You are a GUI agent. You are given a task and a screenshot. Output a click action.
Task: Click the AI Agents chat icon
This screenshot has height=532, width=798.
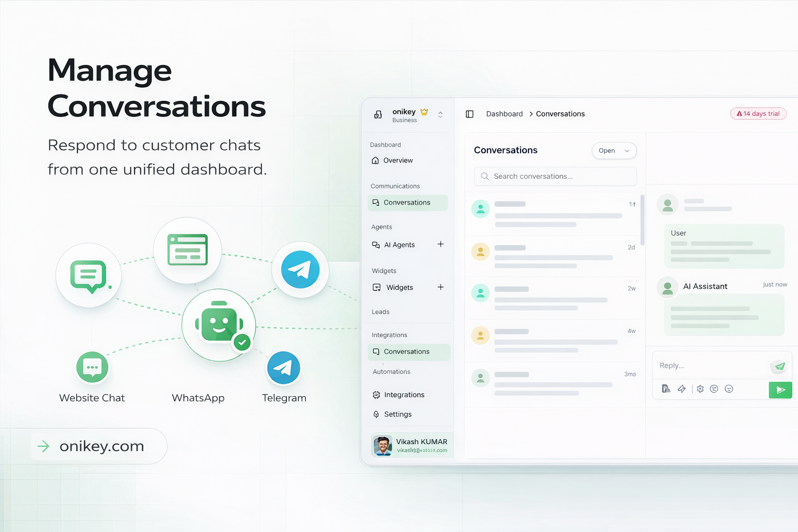376,245
